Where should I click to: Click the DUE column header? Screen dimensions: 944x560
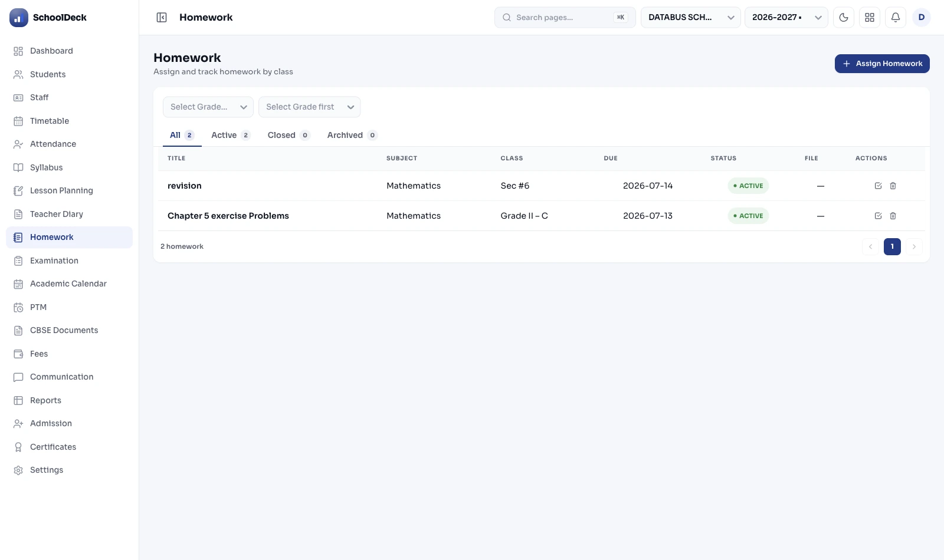click(x=611, y=159)
